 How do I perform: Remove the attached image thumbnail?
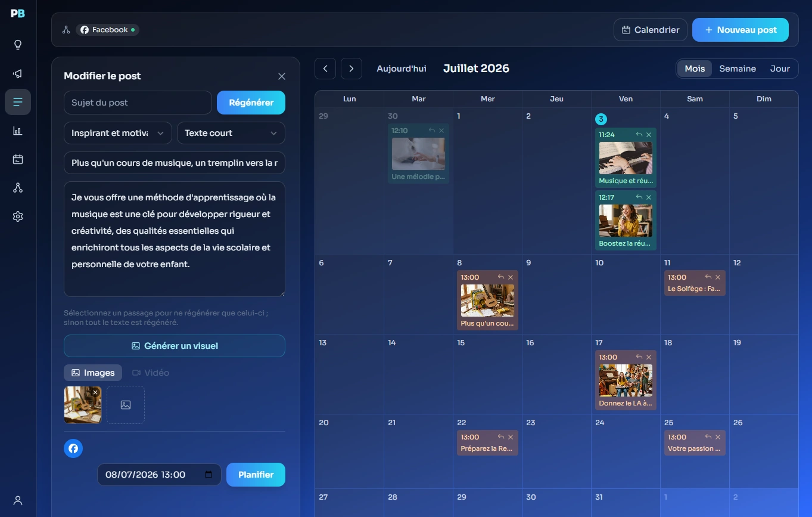tap(95, 392)
